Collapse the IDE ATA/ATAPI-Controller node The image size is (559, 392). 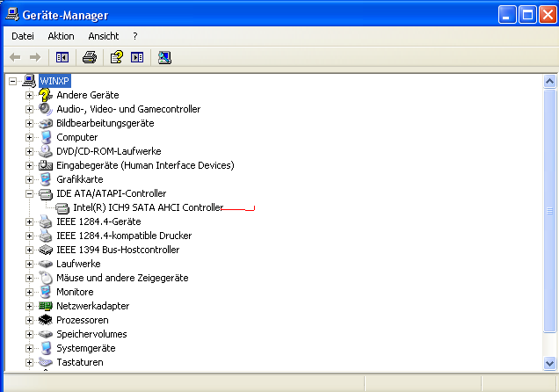pos(29,194)
